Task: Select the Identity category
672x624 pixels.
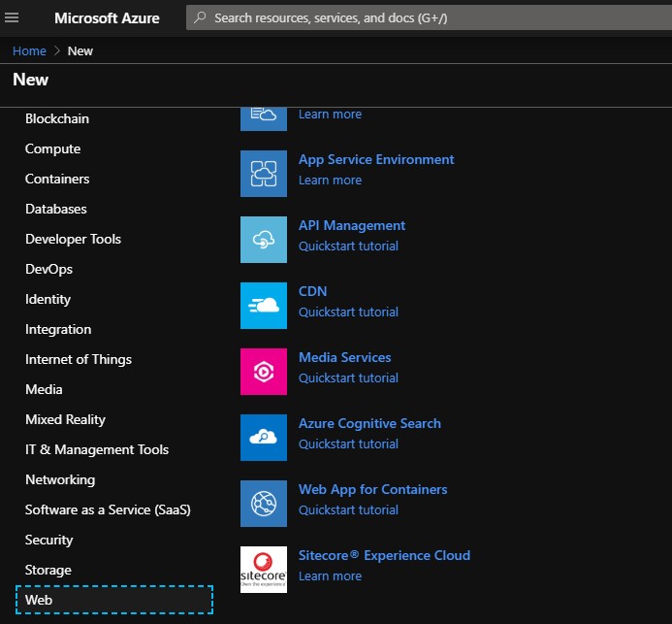Action: click(48, 299)
